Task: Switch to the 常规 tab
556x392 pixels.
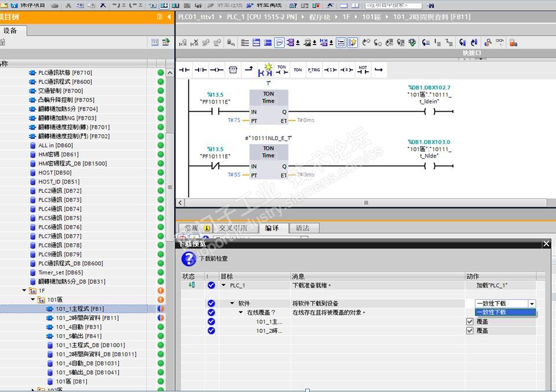Action: pos(195,228)
